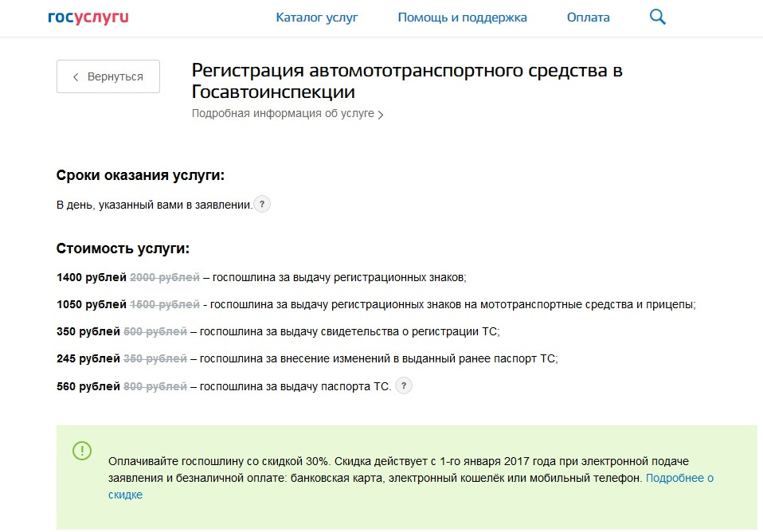
Task: Click the help icon after паспорта ТС
Action: (x=403, y=385)
